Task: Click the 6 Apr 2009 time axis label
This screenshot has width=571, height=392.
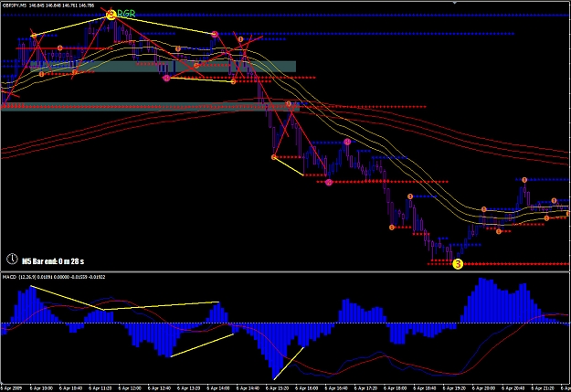Action: [x=11, y=388]
